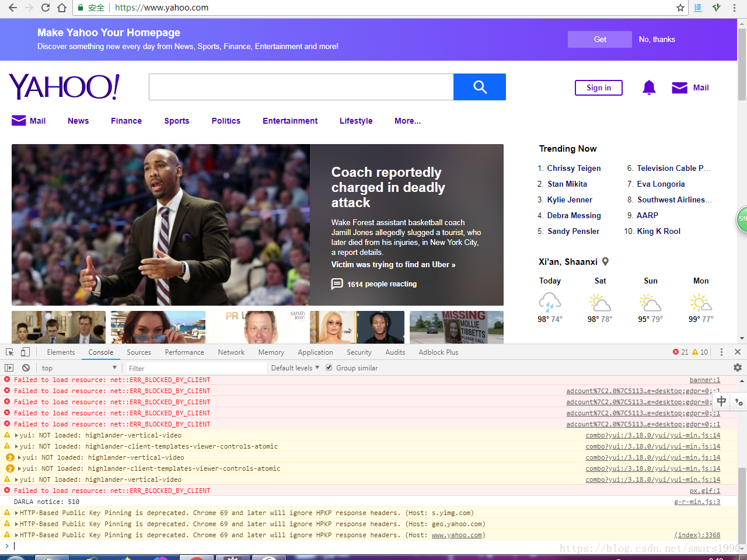The image size is (747, 560).
Task: Open the Security tab
Action: point(359,352)
